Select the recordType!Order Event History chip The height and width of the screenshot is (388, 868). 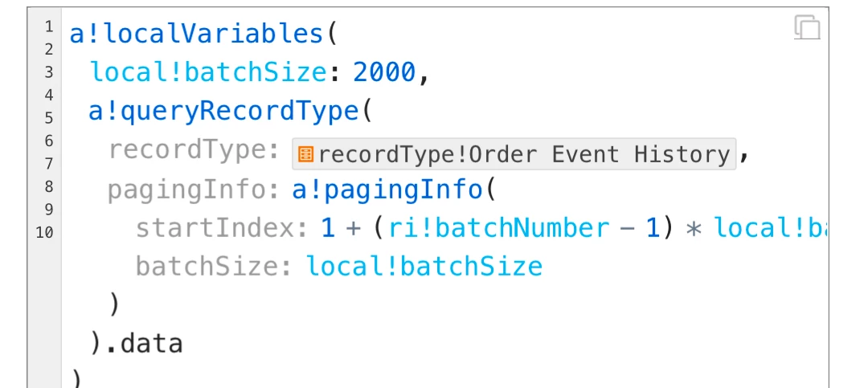(514, 154)
